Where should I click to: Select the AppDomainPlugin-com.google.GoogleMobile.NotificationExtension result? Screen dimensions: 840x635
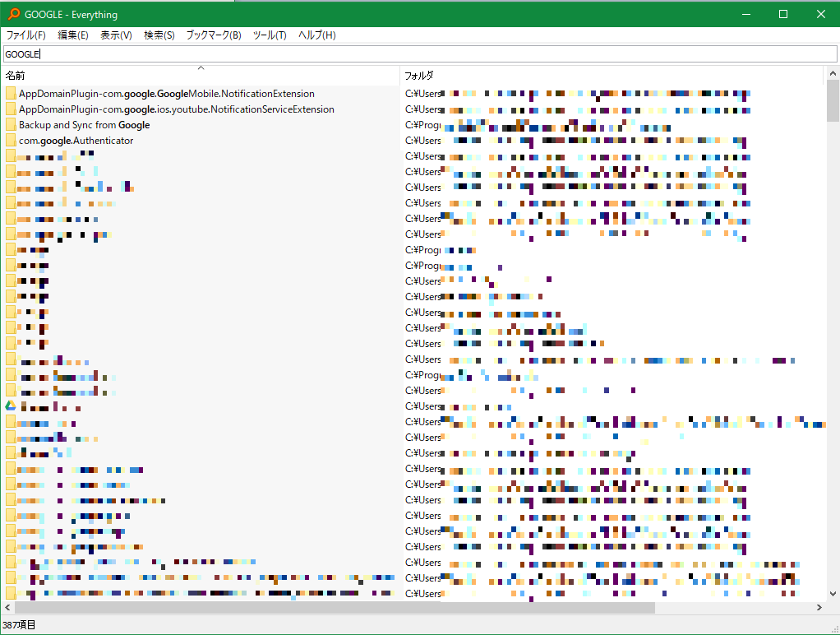(x=167, y=94)
